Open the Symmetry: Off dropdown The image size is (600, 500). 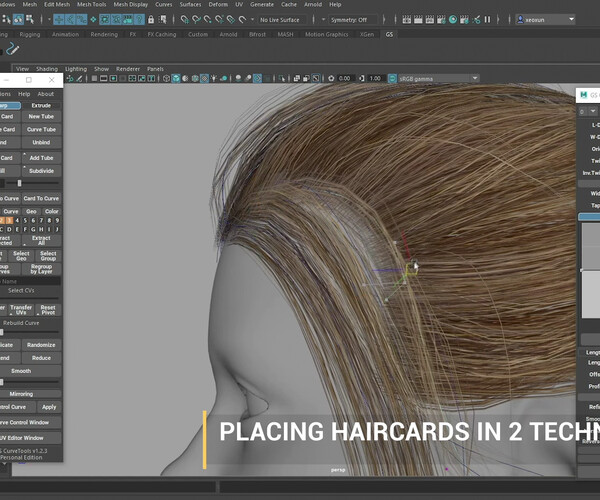pos(352,20)
